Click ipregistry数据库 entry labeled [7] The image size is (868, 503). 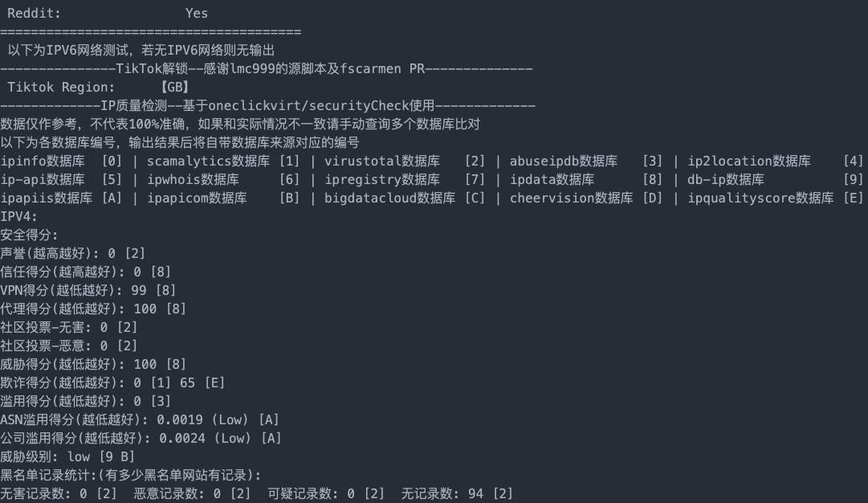point(405,179)
